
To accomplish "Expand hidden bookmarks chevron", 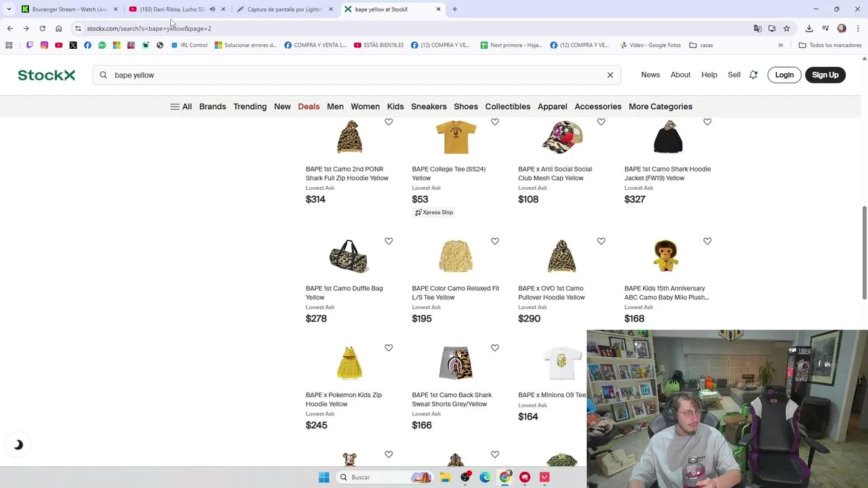I will pos(781,45).
